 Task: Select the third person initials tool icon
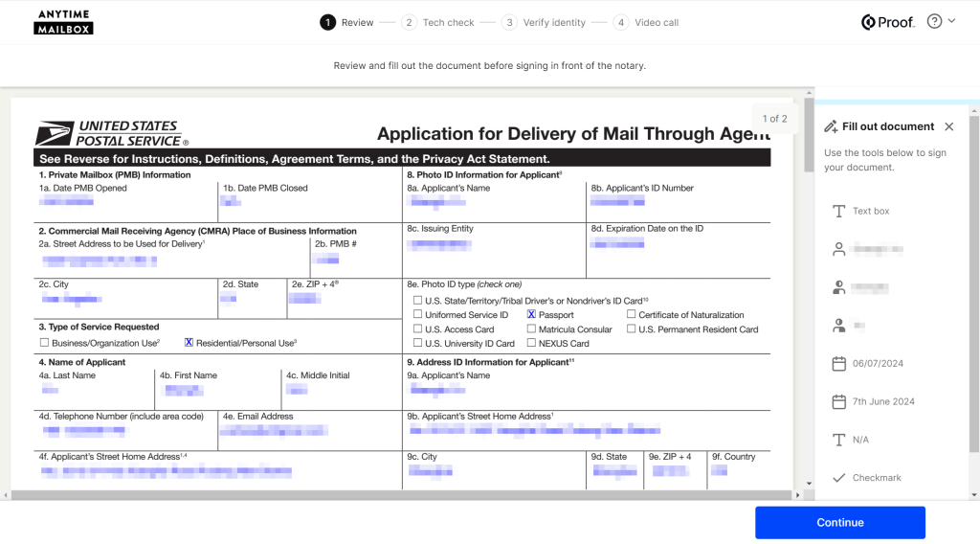tap(838, 325)
